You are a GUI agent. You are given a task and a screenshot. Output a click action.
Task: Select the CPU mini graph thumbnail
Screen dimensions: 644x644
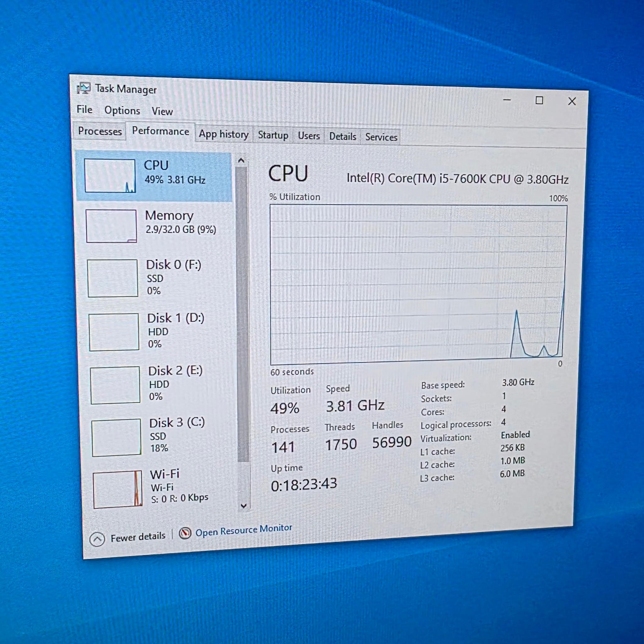point(110,175)
